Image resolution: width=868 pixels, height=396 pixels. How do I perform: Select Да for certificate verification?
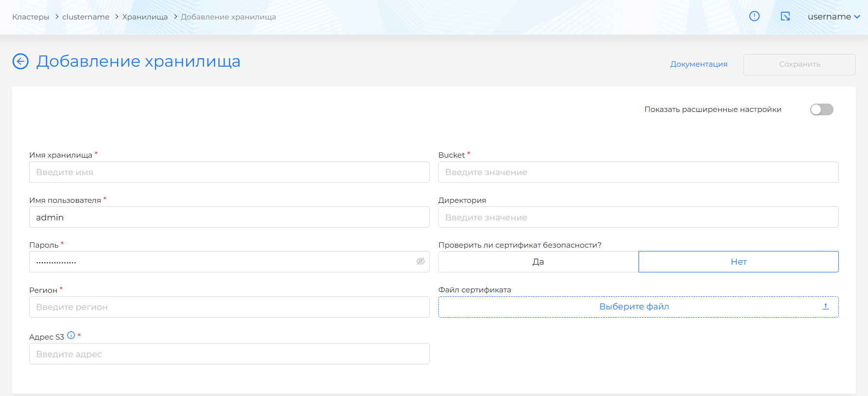click(538, 262)
